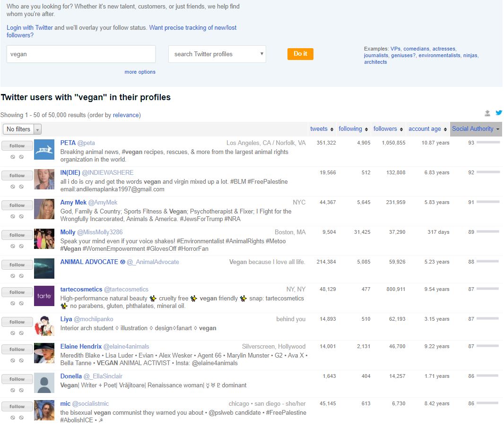Try the architects example search
This screenshot has height=427, width=504.
click(375, 62)
